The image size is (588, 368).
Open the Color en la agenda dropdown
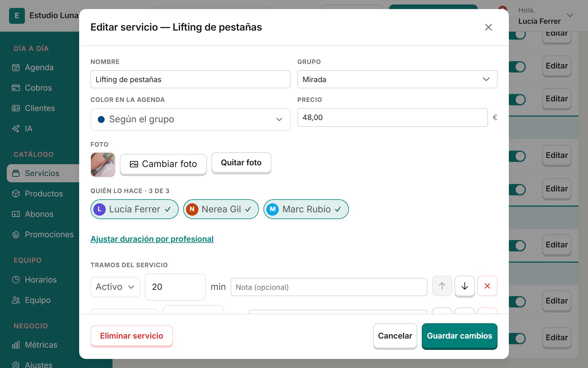[190, 119]
